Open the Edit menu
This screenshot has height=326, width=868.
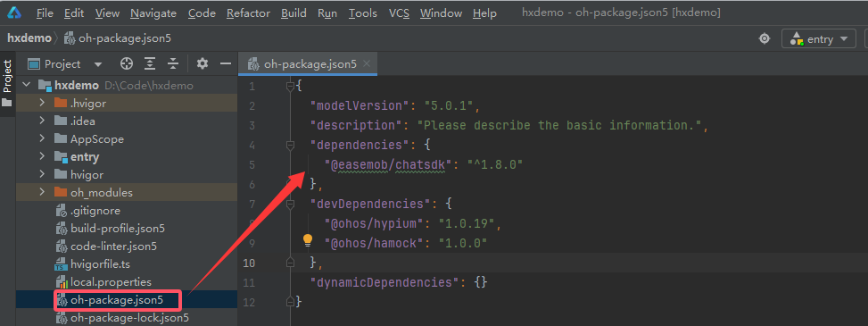point(74,13)
